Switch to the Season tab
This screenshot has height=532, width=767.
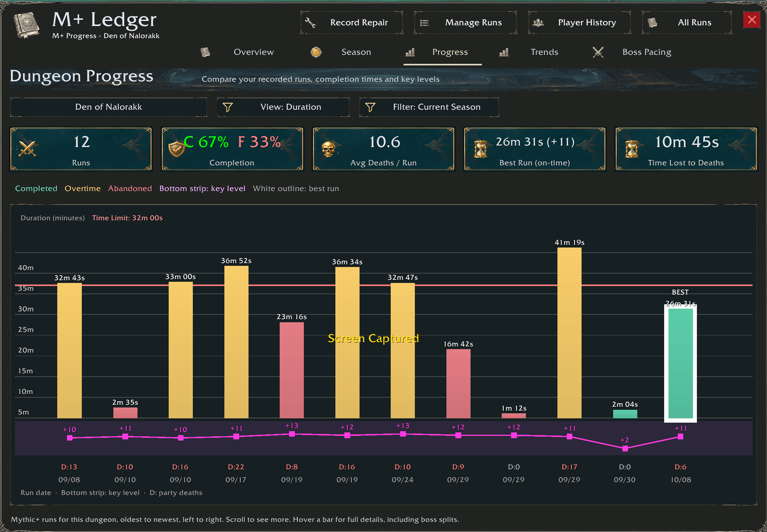point(356,52)
